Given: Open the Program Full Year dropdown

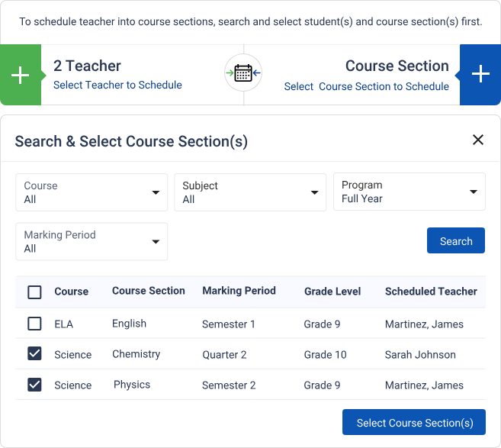Looking at the screenshot, I should [x=409, y=192].
